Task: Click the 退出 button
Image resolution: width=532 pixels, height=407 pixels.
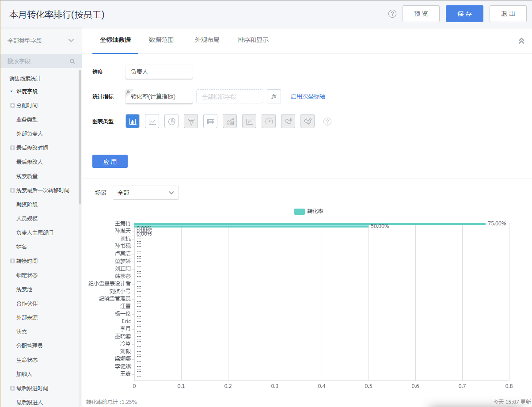Action: [x=508, y=14]
